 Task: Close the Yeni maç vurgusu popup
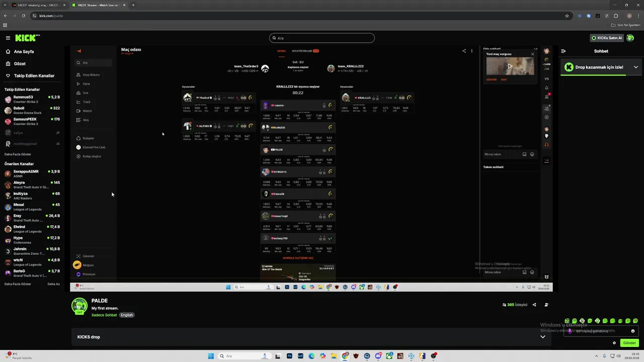pyautogui.click(x=533, y=54)
